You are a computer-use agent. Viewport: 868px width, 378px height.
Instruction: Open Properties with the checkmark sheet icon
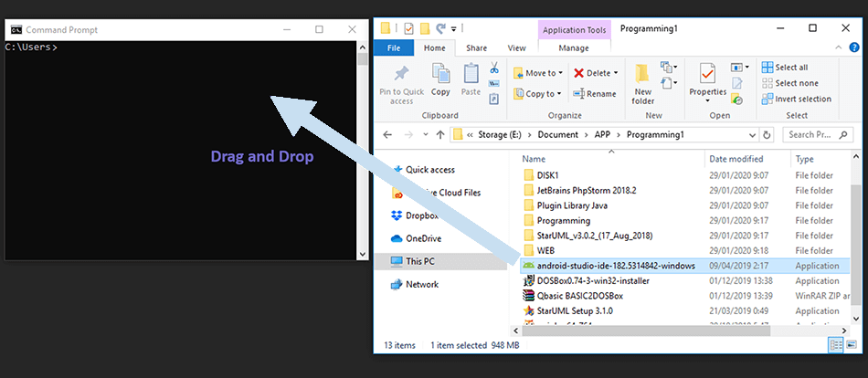707,74
